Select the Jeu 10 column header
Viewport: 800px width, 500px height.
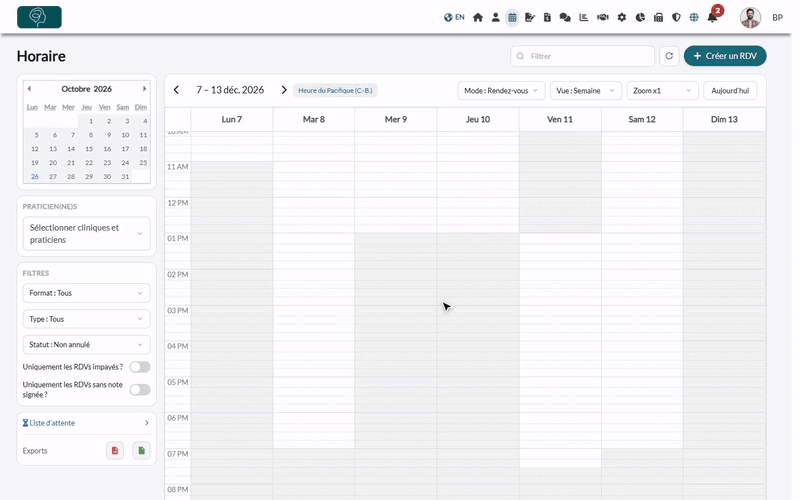(x=478, y=119)
